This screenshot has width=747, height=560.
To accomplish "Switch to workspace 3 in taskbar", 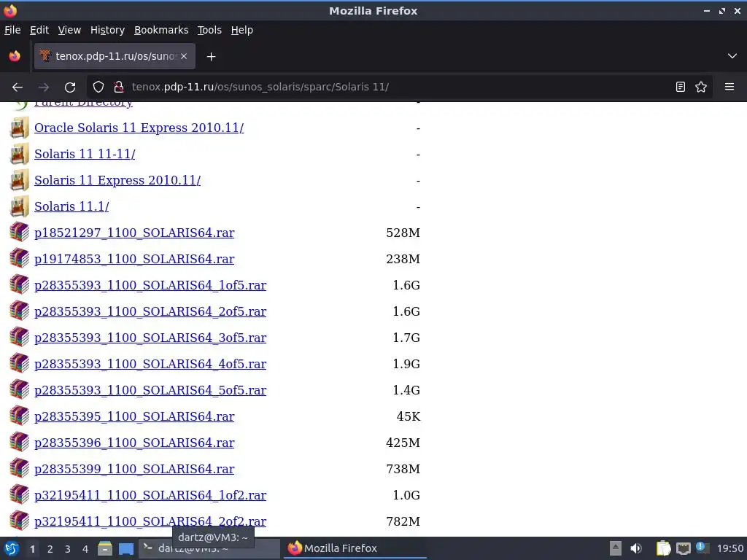I will pos(68,549).
